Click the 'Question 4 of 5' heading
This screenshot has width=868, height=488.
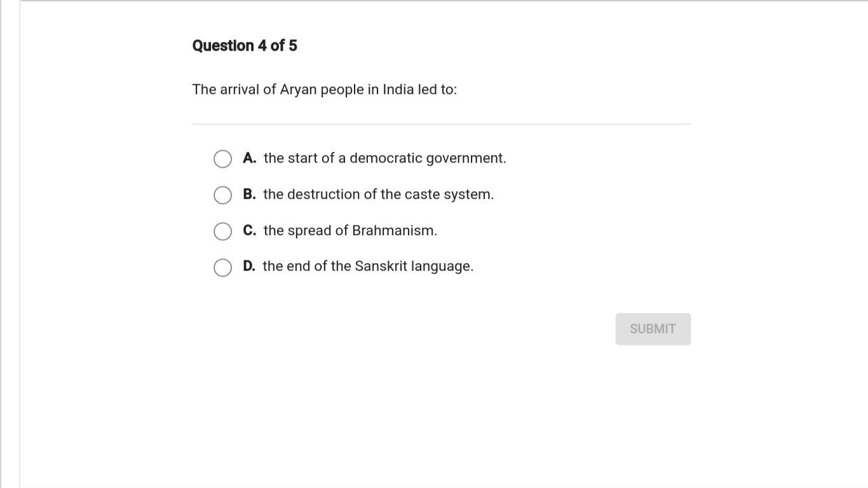tap(245, 46)
